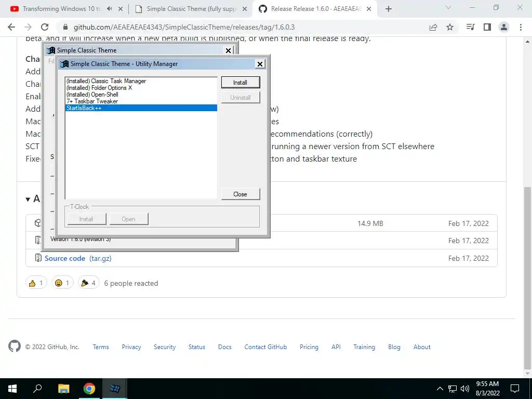This screenshot has width=532, height=399.
Task: Open the notifications action center
Action: pyautogui.click(x=515, y=389)
